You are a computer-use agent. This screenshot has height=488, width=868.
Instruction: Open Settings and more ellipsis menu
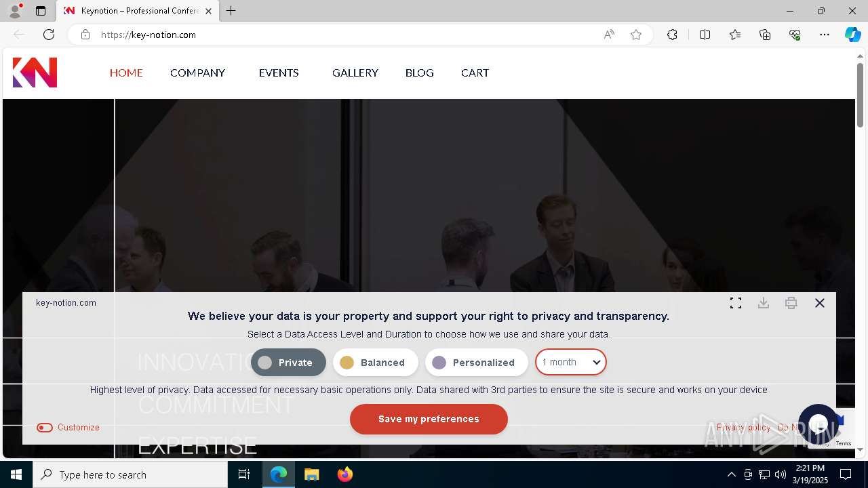825,35
